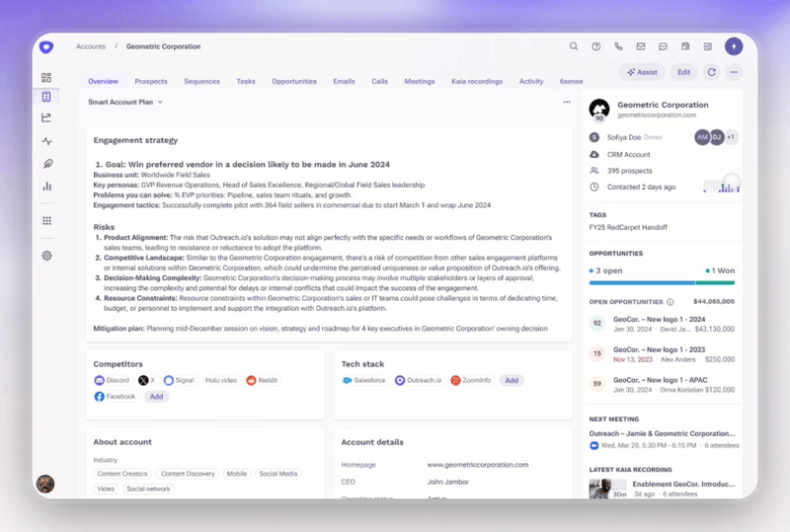Image resolution: width=790 pixels, height=532 pixels.
Task: Click the Edit button
Action: 683,72
